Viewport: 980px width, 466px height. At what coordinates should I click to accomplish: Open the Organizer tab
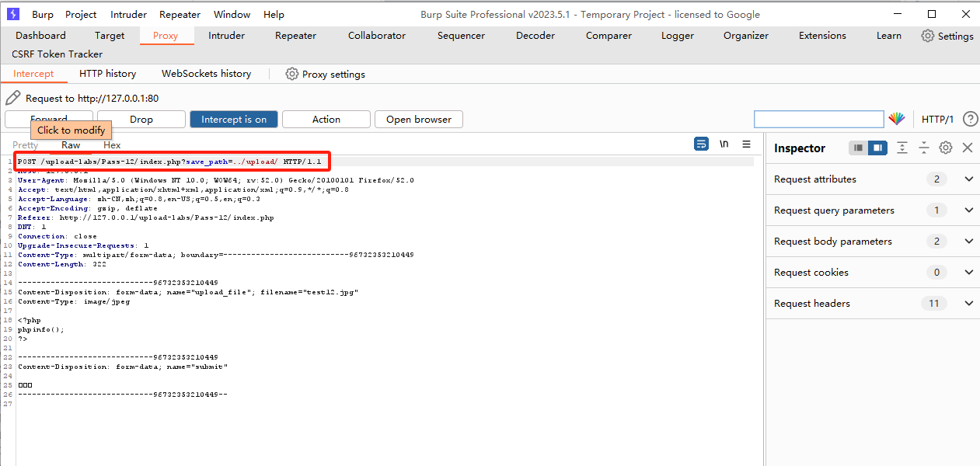[746, 36]
